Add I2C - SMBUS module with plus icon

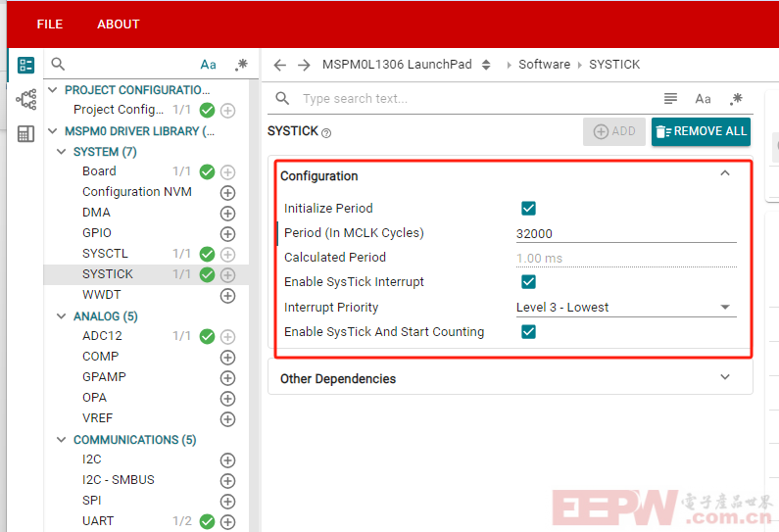coord(227,481)
